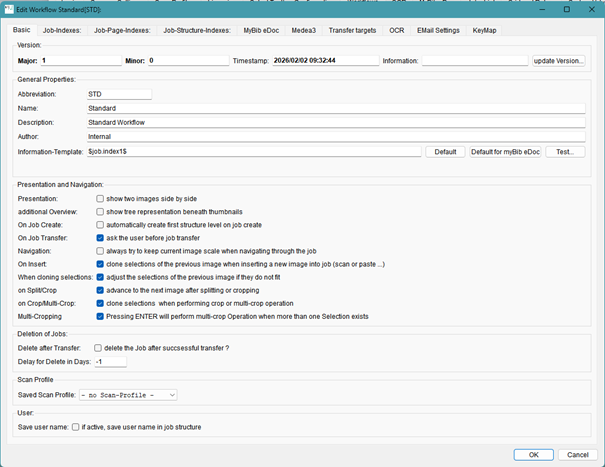605x467 pixels.
Task: Click the Default for myBib eDoc button
Action: tap(505, 152)
